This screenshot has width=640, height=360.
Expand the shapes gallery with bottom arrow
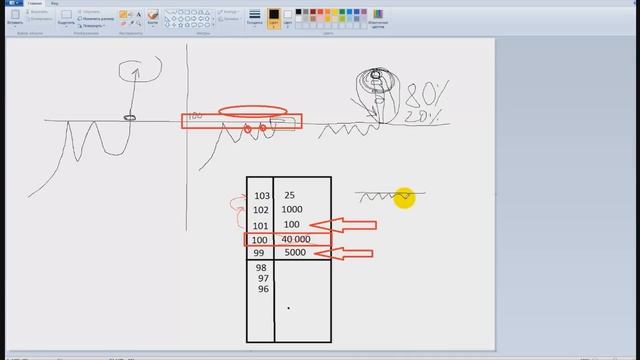pyautogui.click(x=213, y=25)
